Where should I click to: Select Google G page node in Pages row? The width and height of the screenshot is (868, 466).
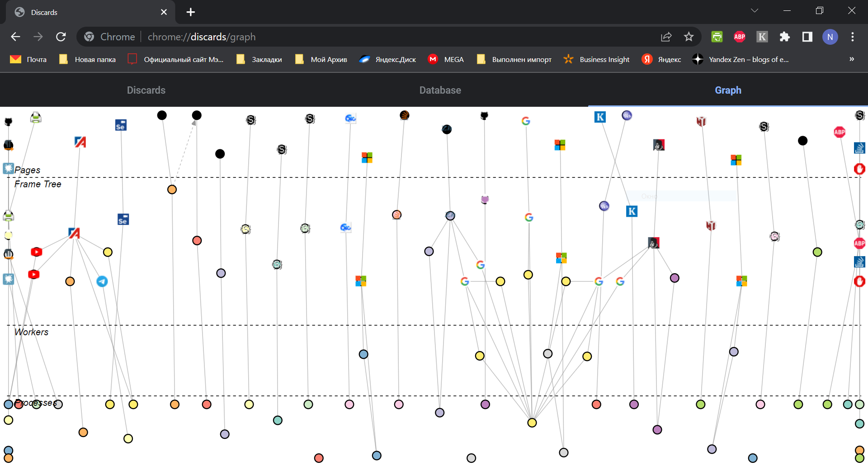point(526,121)
